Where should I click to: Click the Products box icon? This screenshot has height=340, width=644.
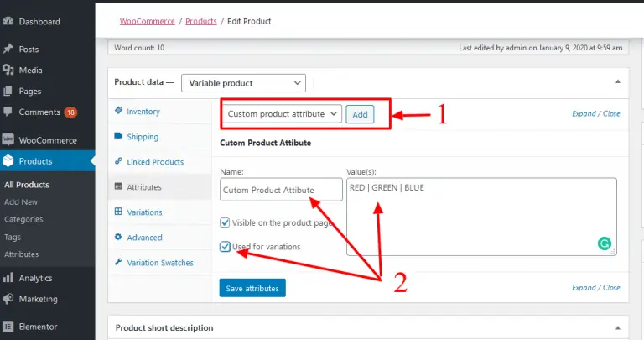click(8, 160)
